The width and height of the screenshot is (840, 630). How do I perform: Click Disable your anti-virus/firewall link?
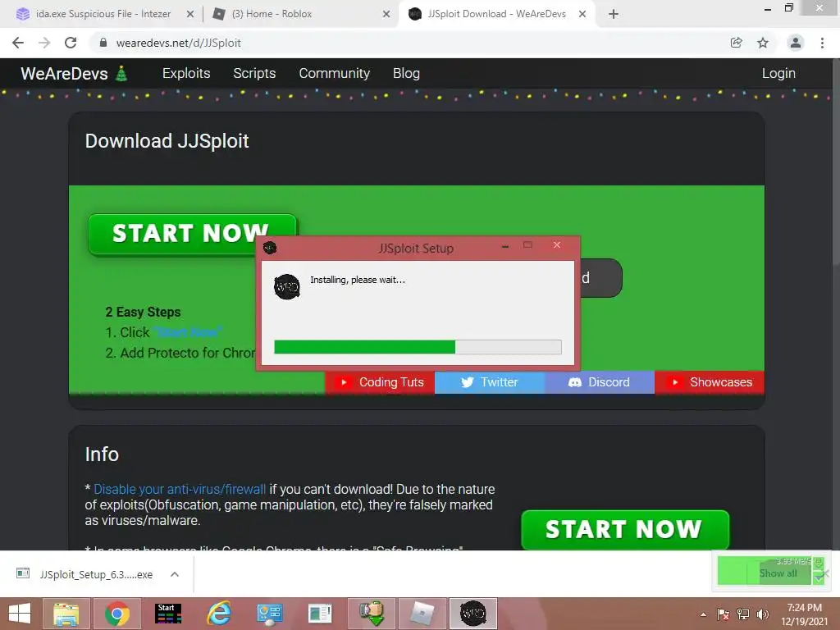tap(180, 489)
